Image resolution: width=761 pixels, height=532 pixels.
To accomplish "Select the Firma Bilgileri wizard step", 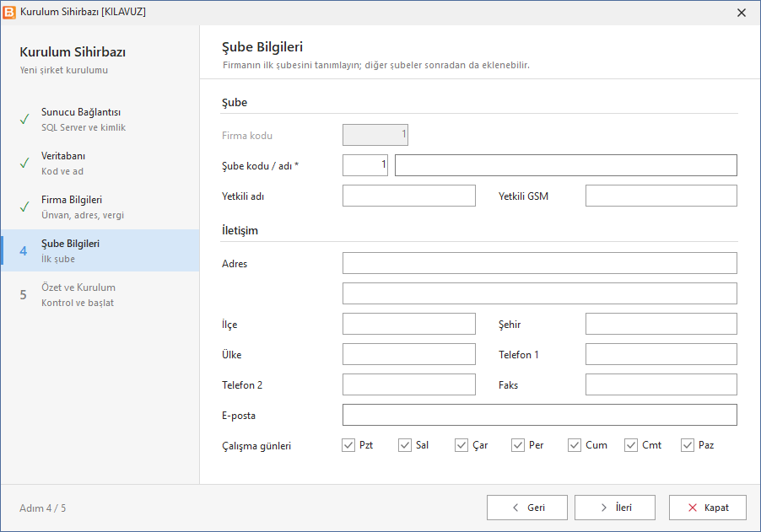I will tap(100, 207).
